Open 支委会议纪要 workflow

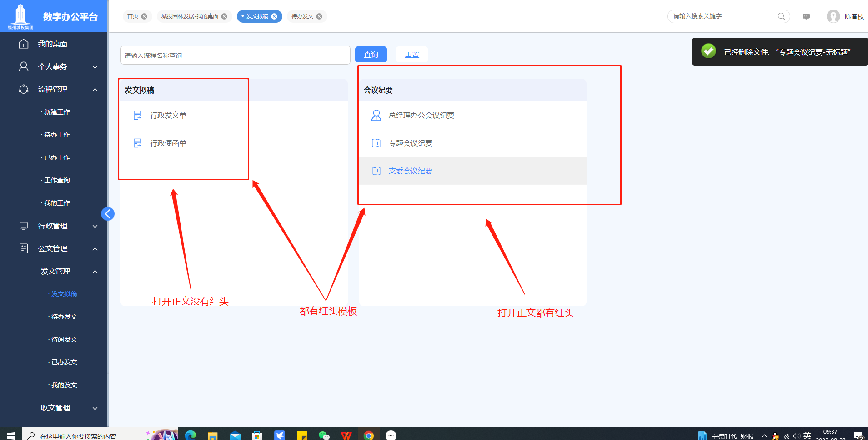coord(473,171)
